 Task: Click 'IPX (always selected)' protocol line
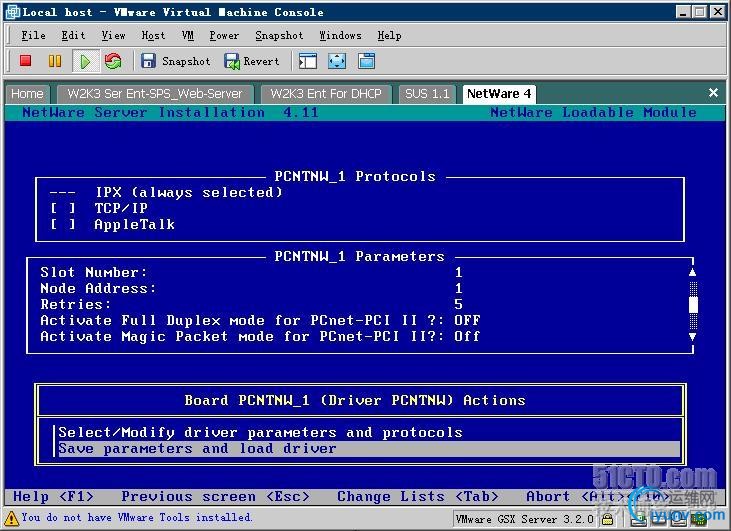tap(189, 192)
